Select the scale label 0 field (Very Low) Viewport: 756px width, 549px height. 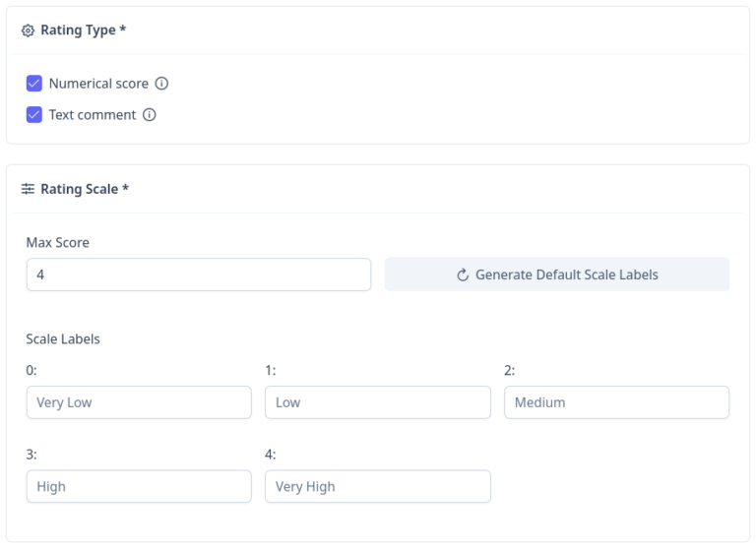click(x=139, y=402)
